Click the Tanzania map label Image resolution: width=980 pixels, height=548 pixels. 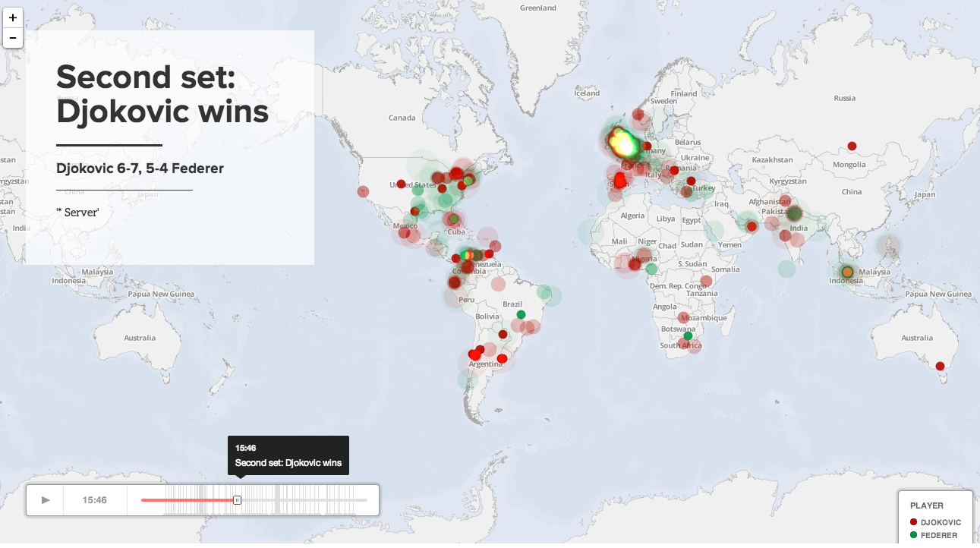(x=702, y=293)
